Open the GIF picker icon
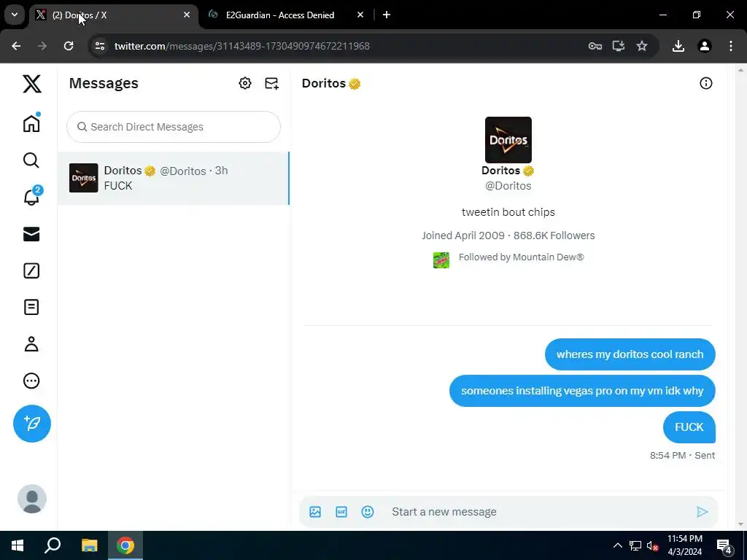The height and width of the screenshot is (560, 747). pos(341,512)
